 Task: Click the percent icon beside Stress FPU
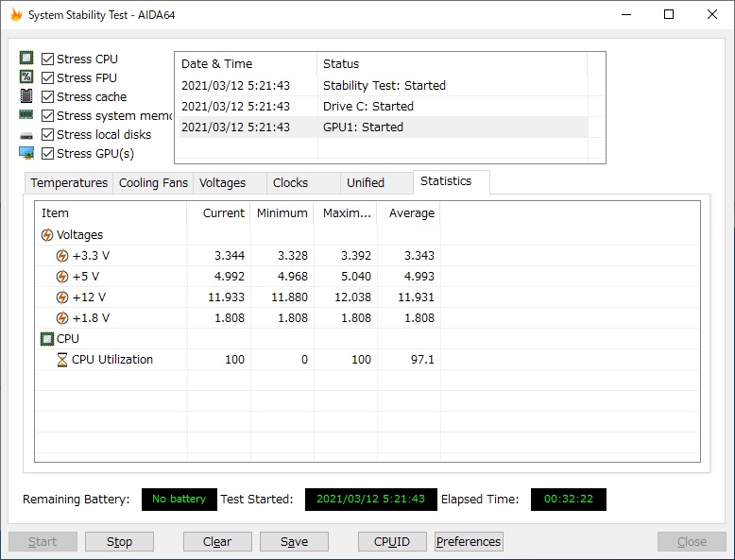(x=26, y=77)
